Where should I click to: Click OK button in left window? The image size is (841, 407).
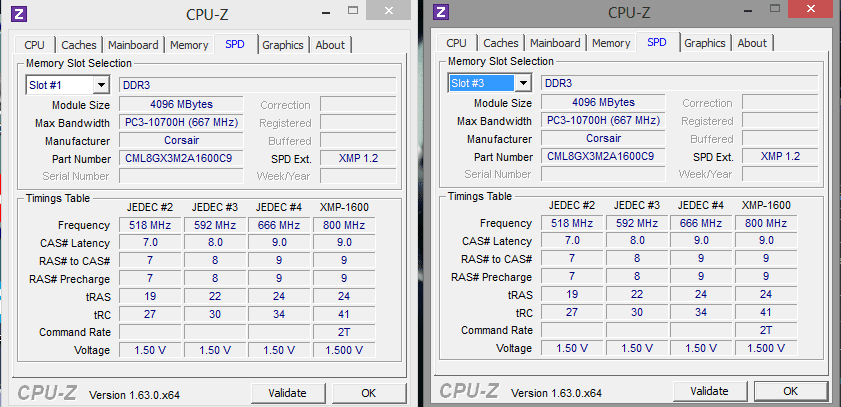click(368, 393)
